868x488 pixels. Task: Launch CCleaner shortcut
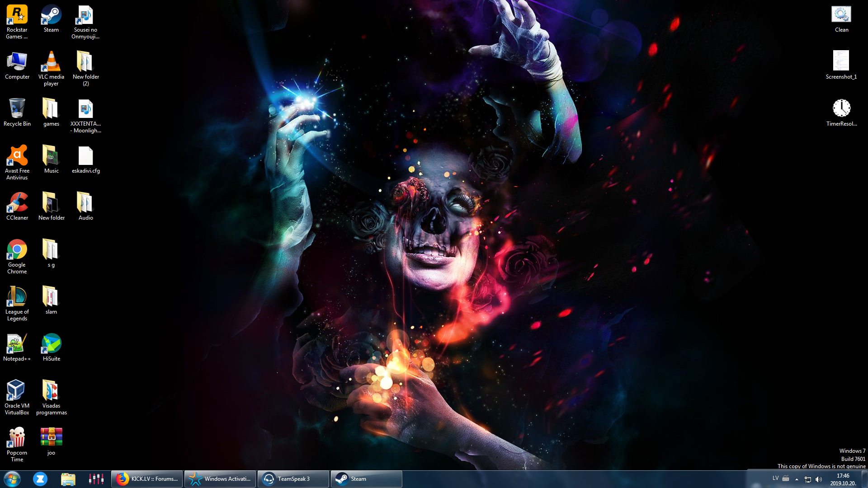(x=17, y=206)
